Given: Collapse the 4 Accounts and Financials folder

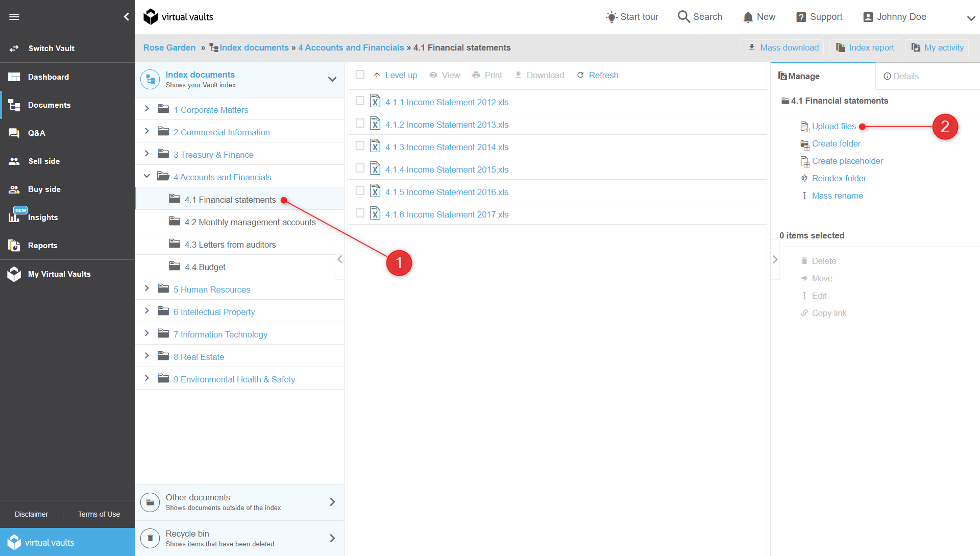Looking at the screenshot, I should pyautogui.click(x=147, y=176).
